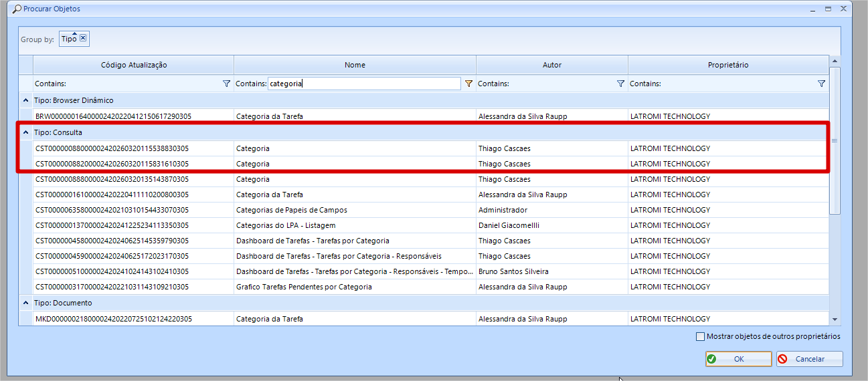
Task: Open filter options for Autor column
Action: click(620, 84)
